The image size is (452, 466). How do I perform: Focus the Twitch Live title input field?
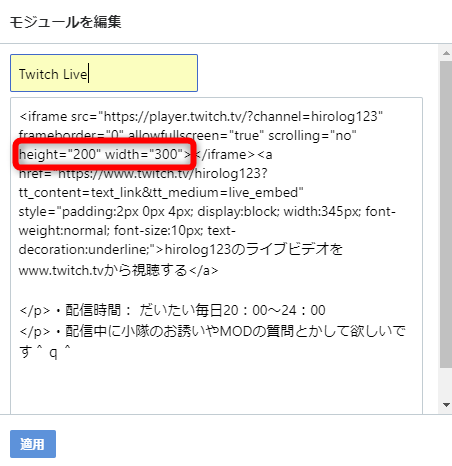click(104, 73)
